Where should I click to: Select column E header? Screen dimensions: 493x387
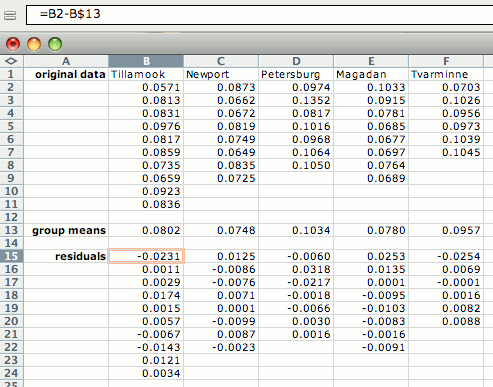coord(371,61)
